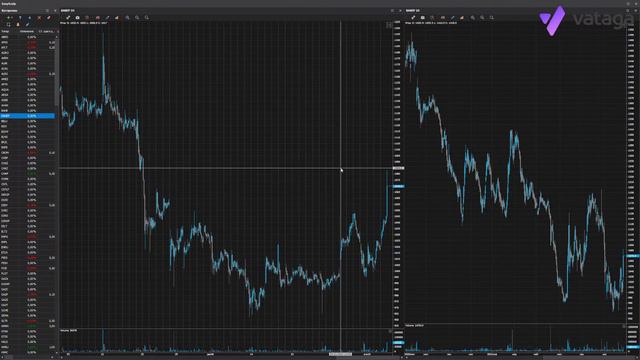Select the blue highlighted row in the ticker list
Image resolution: width=640 pixels, height=360 pixels.
pos(27,116)
